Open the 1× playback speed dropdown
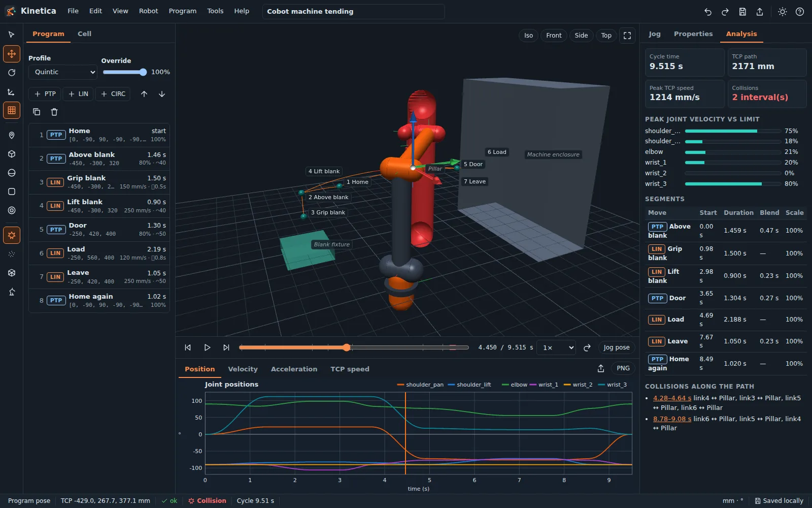 pos(556,347)
